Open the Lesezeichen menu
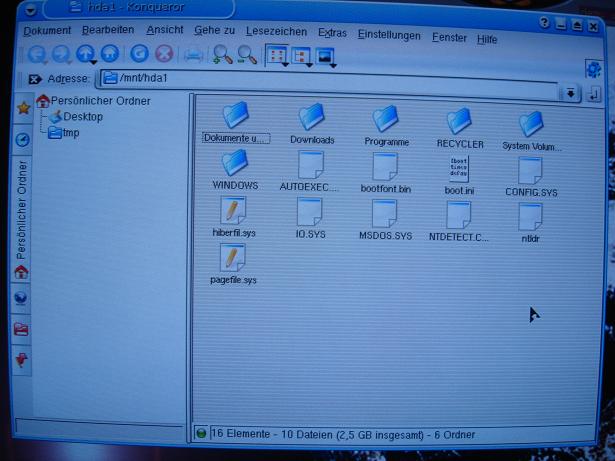The height and width of the screenshot is (461, 615). tap(276, 31)
